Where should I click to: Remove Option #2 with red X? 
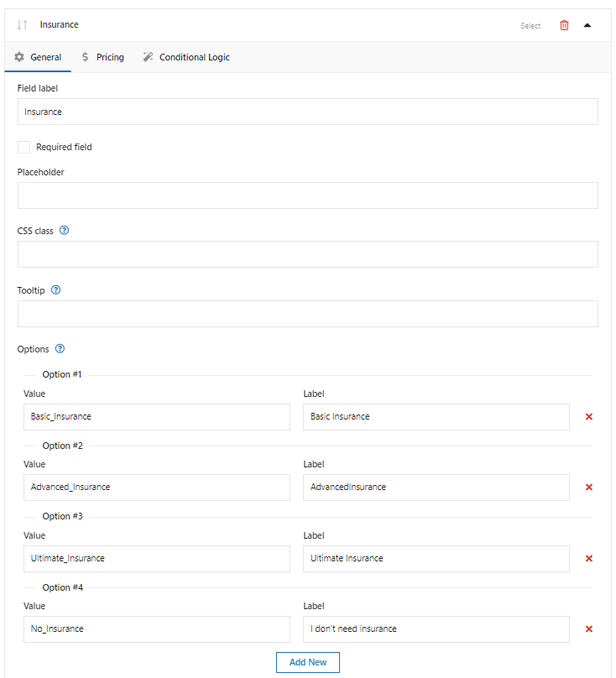589,488
